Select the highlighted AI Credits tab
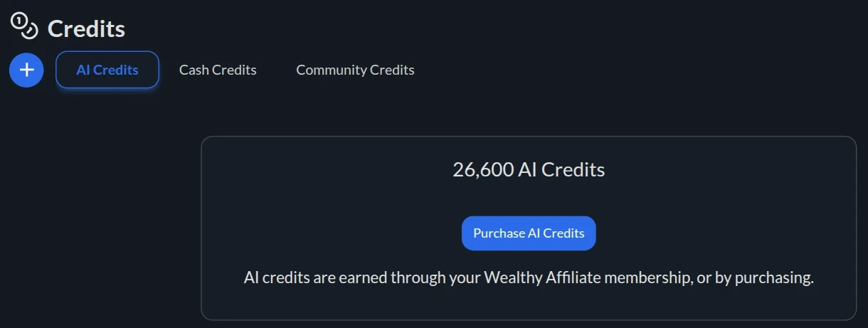Image resolution: width=868 pixels, height=328 pixels. [x=107, y=70]
